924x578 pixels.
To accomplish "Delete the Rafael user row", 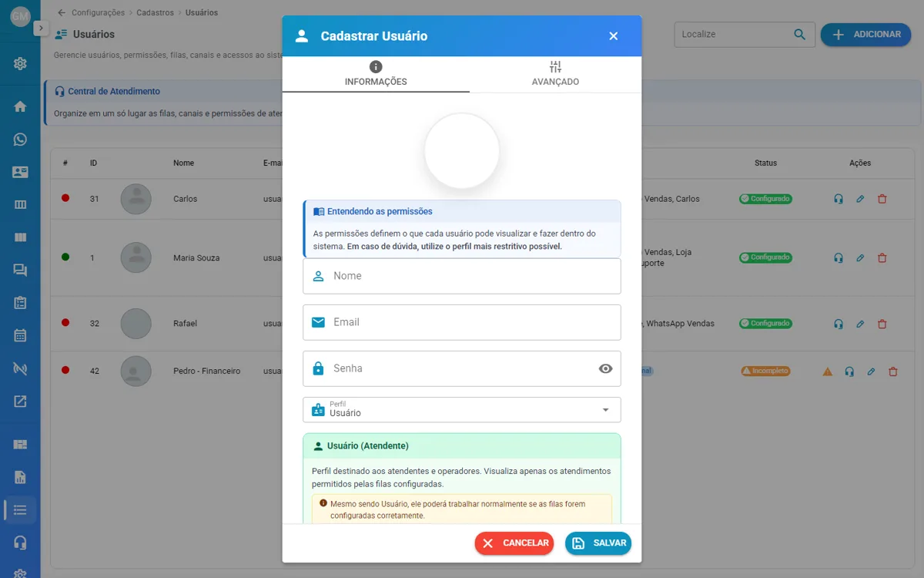I will pyautogui.click(x=882, y=324).
